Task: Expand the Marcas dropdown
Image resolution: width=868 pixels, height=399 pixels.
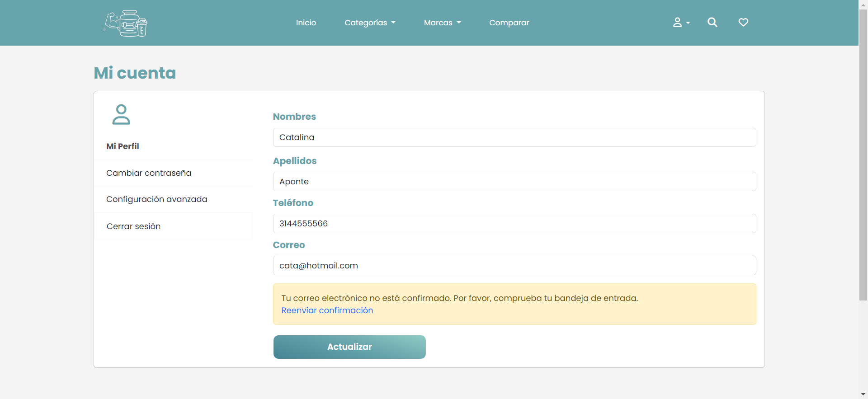Action: [442, 23]
